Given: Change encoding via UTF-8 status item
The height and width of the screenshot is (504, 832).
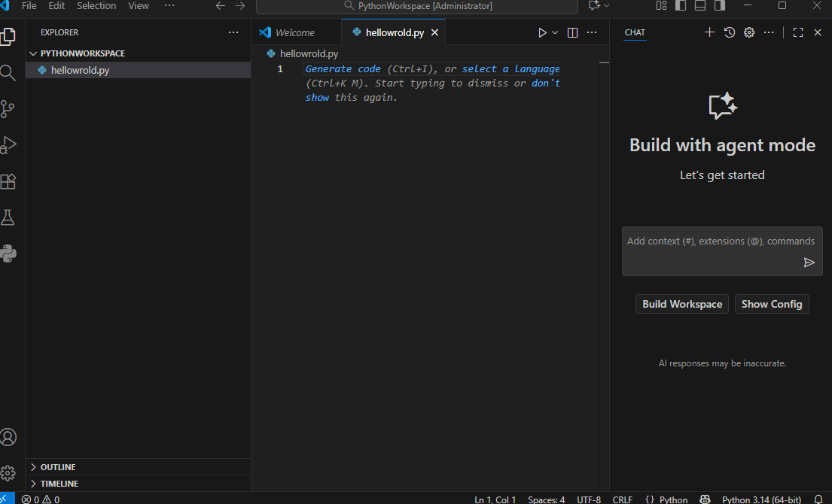Looking at the screenshot, I should (589, 499).
